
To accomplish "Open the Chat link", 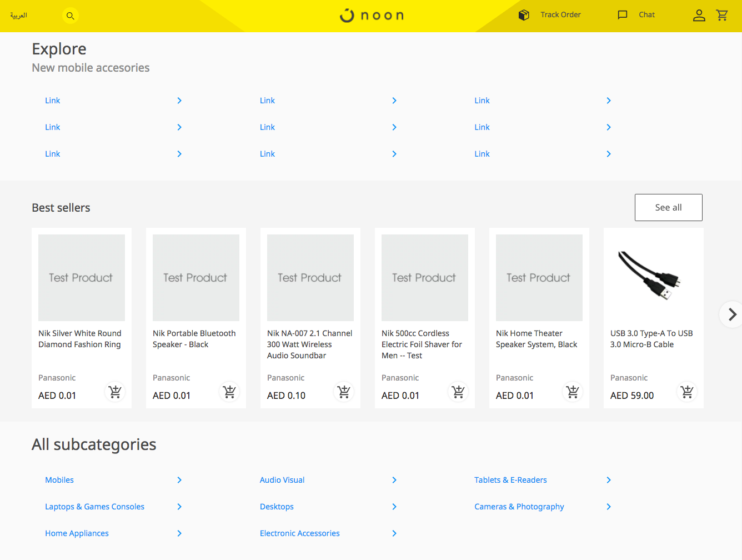I will pos(646,15).
